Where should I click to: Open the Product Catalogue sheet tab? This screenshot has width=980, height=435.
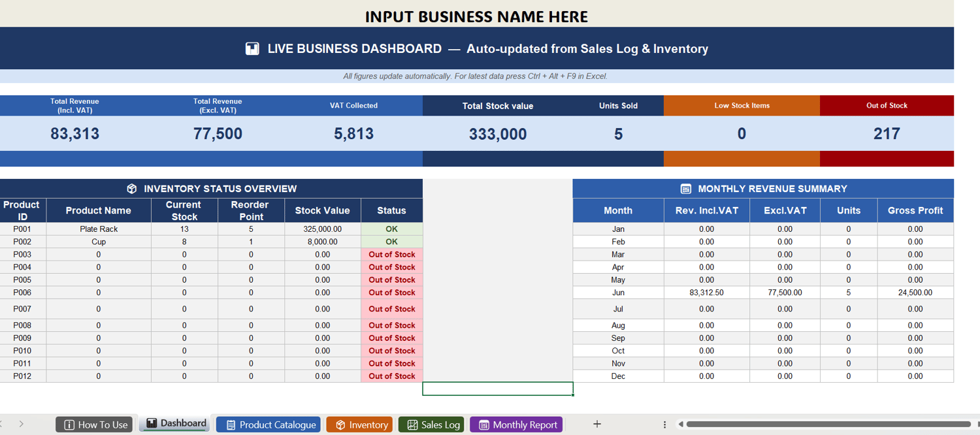tap(269, 425)
